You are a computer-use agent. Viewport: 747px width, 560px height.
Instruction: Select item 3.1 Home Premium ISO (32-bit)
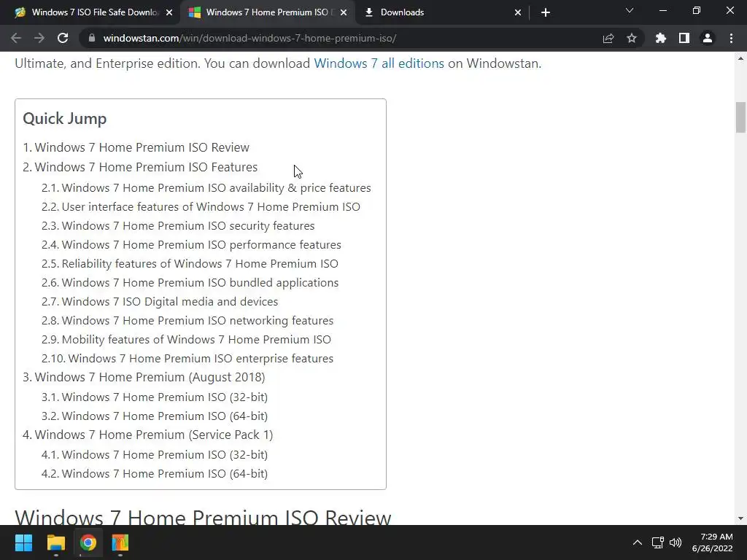point(164,397)
